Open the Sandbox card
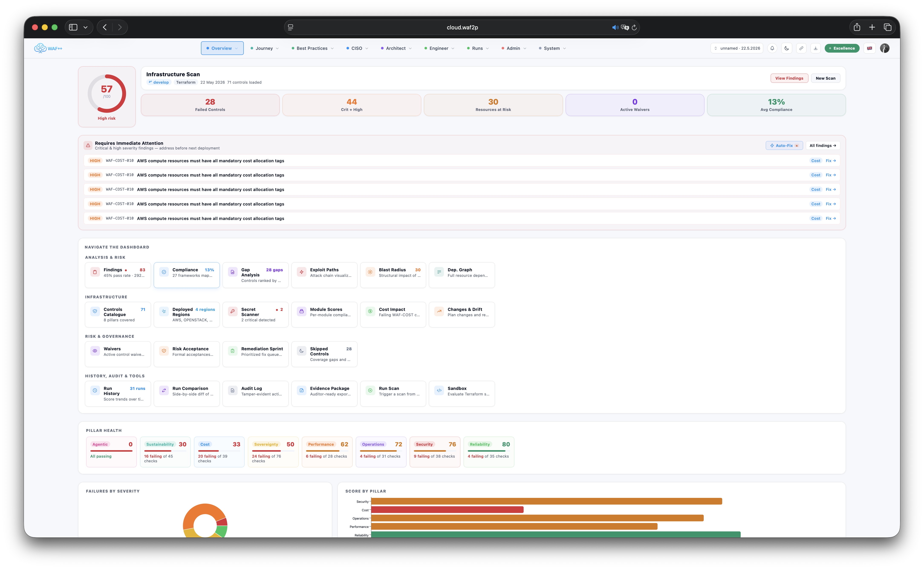The image size is (924, 569). click(462, 394)
